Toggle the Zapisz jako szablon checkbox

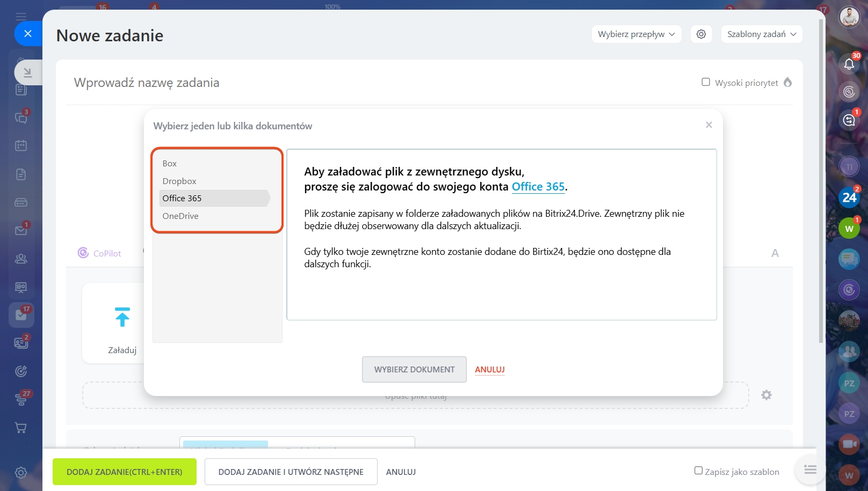[698, 471]
